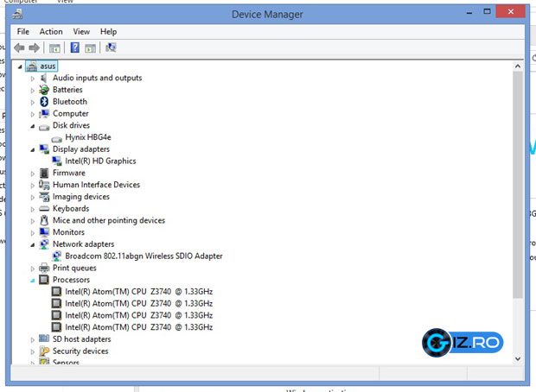The height and width of the screenshot is (392, 536).
Task: Open Help via the blue question-mark icon
Action: click(x=75, y=47)
